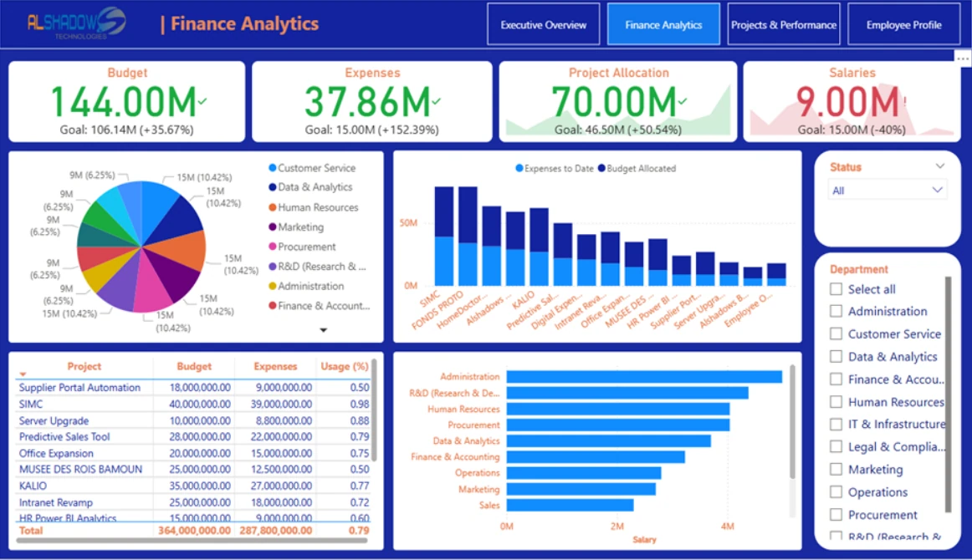Check the Select all checkbox
Image resolution: width=972 pixels, height=560 pixels.
(836, 288)
